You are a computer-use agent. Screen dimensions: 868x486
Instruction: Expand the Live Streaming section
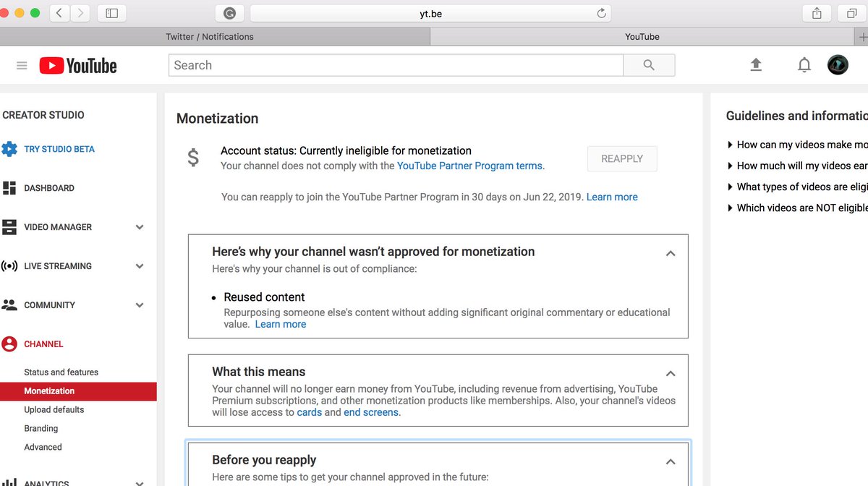pos(140,266)
